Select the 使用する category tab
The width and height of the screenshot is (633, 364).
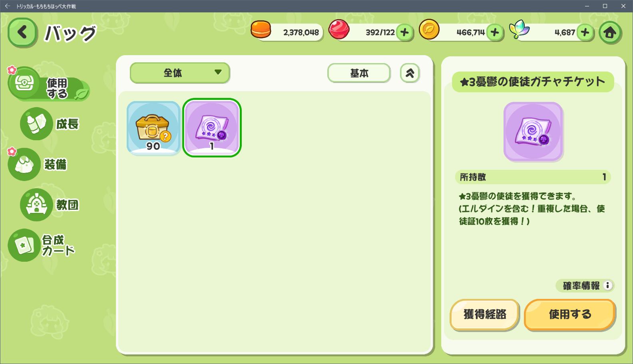point(49,84)
